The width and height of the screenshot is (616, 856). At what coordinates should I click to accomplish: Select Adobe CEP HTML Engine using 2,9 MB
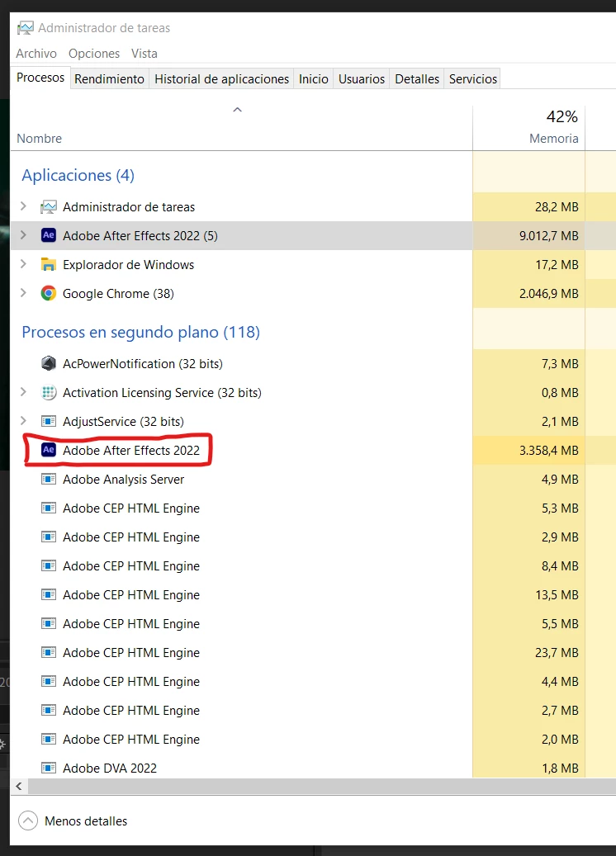tap(131, 537)
